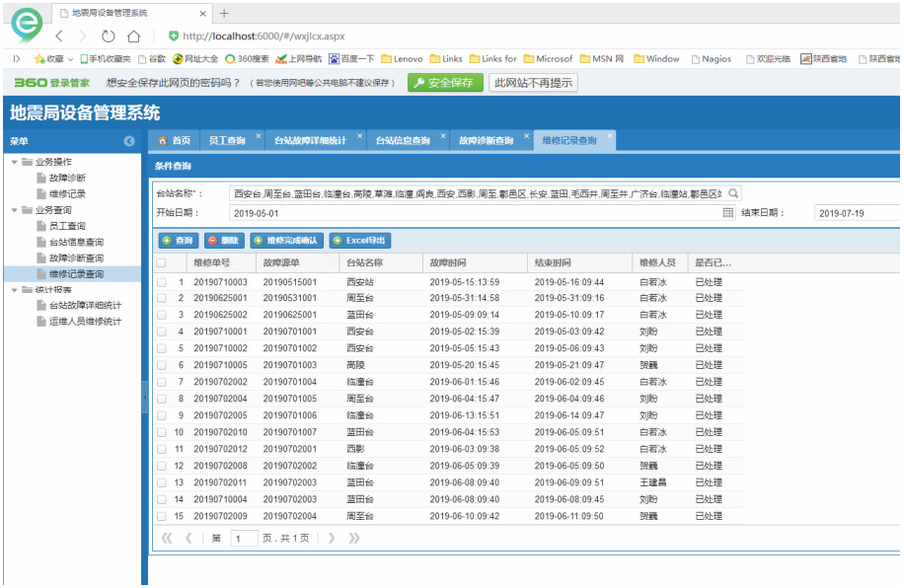The width and height of the screenshot is (904, 588).
Task: Go to the first page of results
Action: coord(167,538)
